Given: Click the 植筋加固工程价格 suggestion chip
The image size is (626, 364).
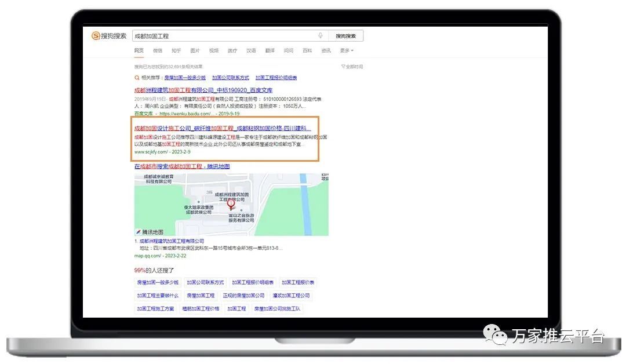Looking at the screenshot, I should pyautogui.click(x=201, y=309).
